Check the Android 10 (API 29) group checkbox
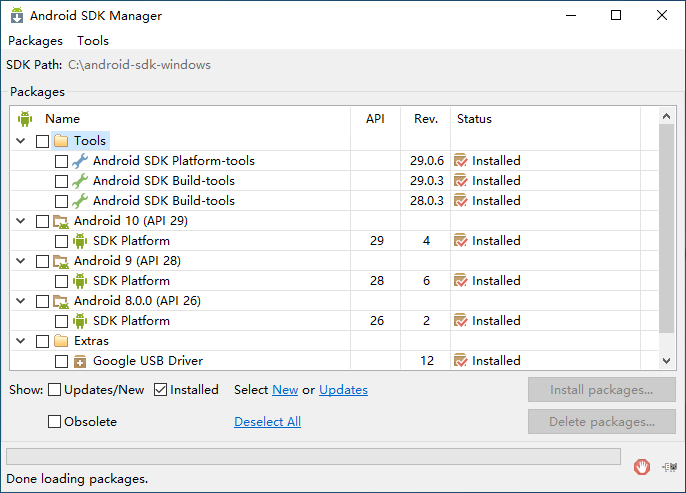 pos(42,221)
